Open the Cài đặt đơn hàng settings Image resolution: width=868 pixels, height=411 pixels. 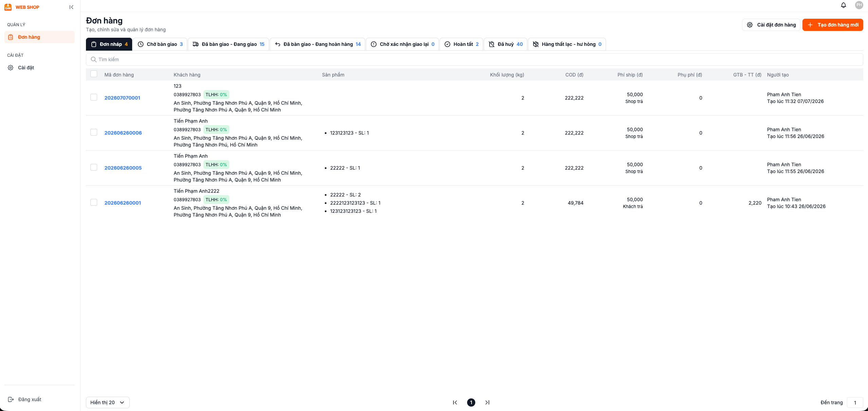(x=771, y=25)
